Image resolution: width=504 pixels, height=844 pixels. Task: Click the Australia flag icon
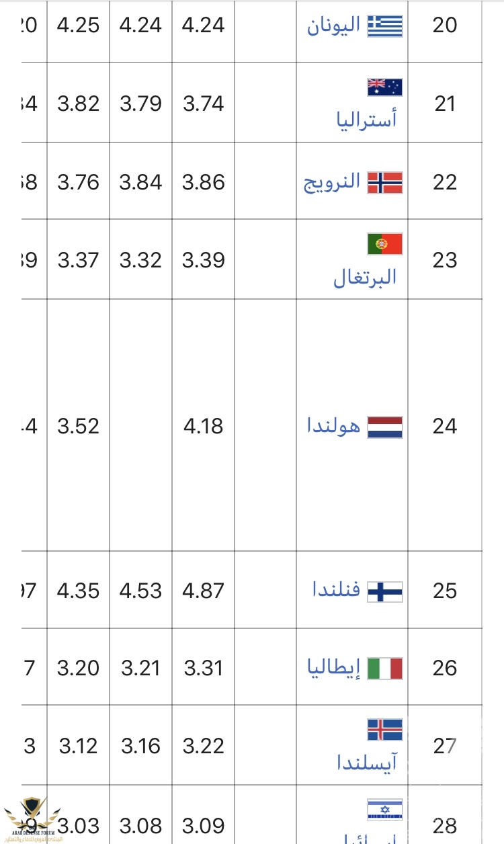coord(385,87)
